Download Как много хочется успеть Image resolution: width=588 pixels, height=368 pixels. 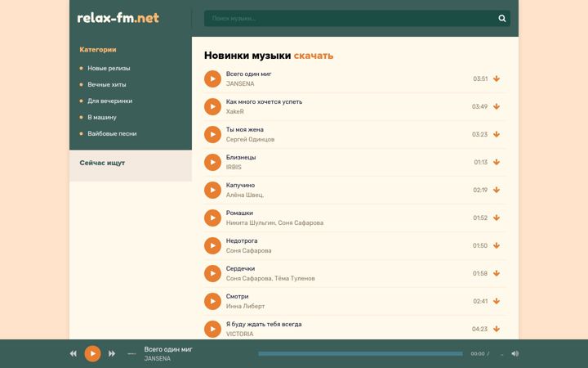497,106
